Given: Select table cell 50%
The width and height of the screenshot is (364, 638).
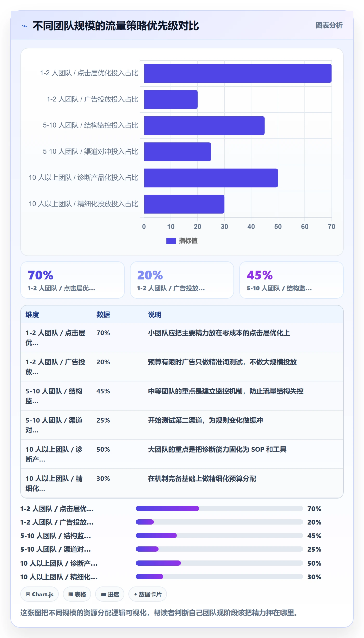Looking at the screenshot, I should (103, 449).
